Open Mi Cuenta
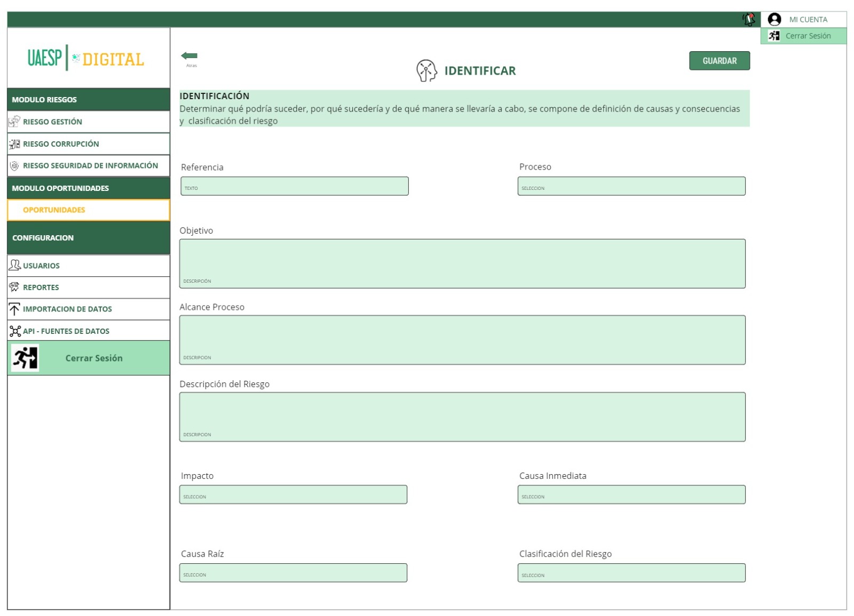The height and width of the screenshot is (616, 854). point(804,19)
